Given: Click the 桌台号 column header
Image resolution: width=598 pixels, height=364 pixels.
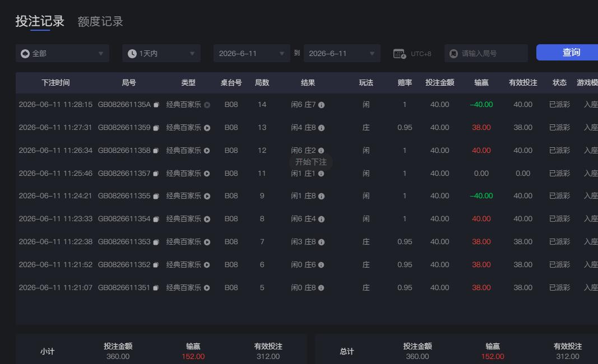Looking at the screenshot, I should click(231, 83).
